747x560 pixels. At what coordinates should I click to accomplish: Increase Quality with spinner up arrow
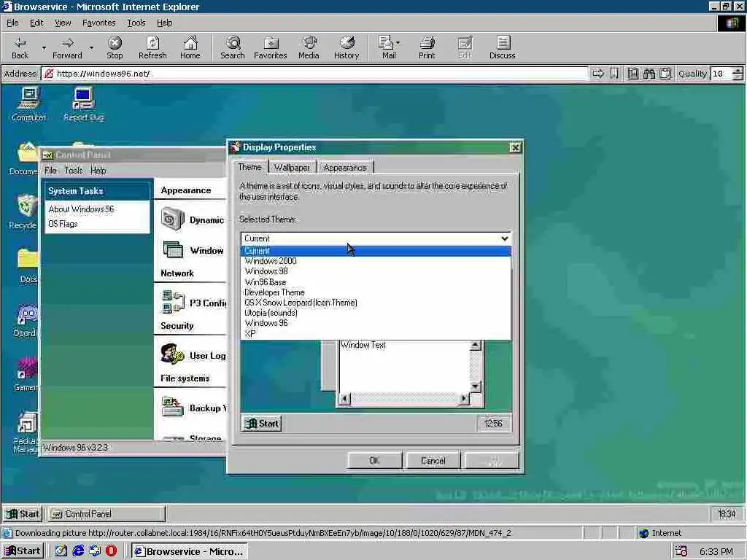738,71
